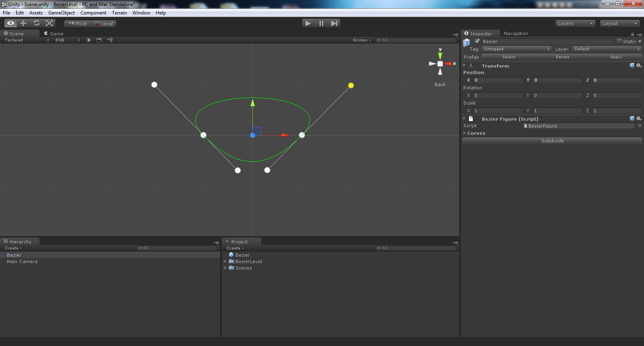Select the Move transform tool

23,23
